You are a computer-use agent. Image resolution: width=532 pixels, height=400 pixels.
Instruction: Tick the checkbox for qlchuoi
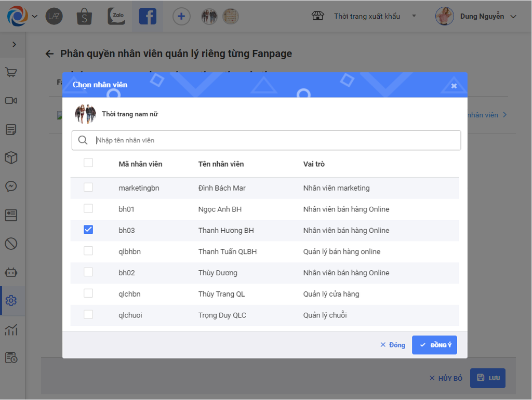tap(88, 314)
